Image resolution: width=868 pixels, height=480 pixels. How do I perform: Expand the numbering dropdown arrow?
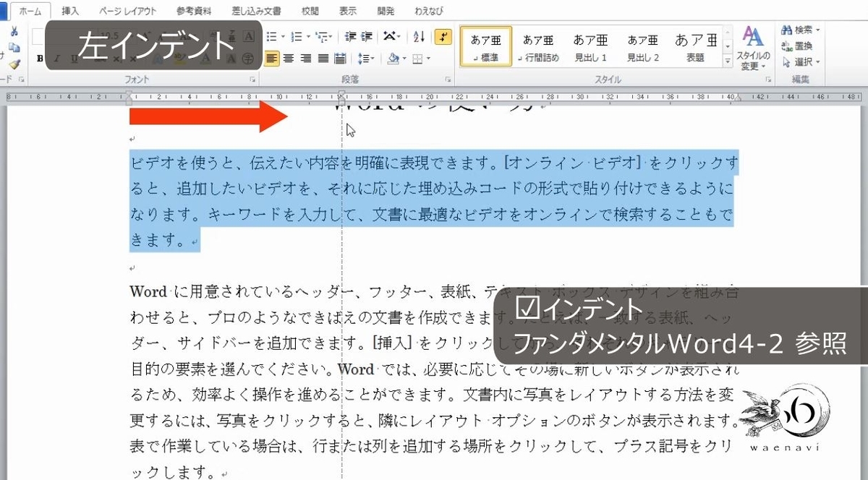307,36
